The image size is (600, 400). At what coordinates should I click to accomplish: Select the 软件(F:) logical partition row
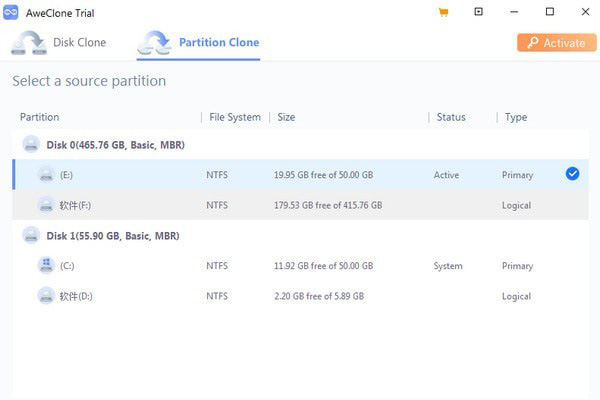(x=300, y=205)
